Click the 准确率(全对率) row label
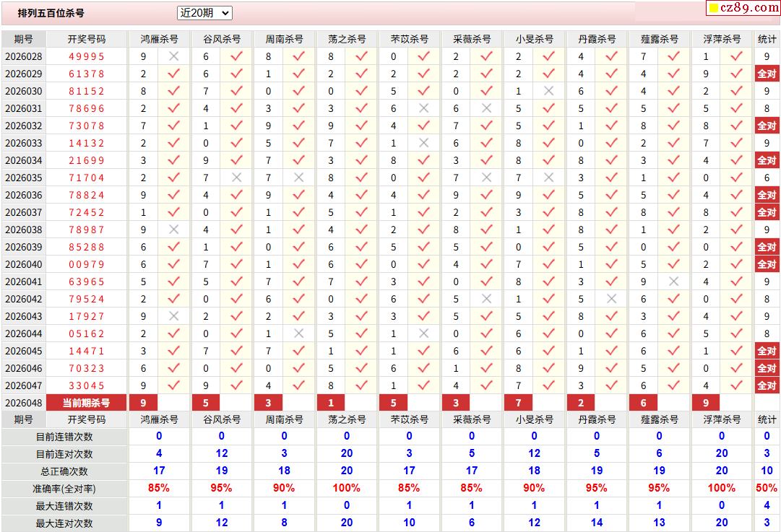The image size is (781, 532). click(x=64, y=489)
